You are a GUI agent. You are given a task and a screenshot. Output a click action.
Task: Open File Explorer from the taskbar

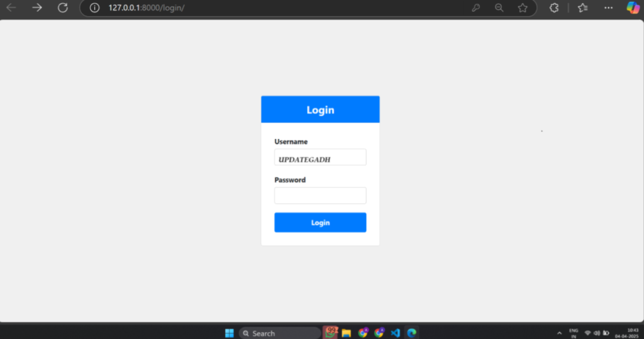click(x=347, y=333)
